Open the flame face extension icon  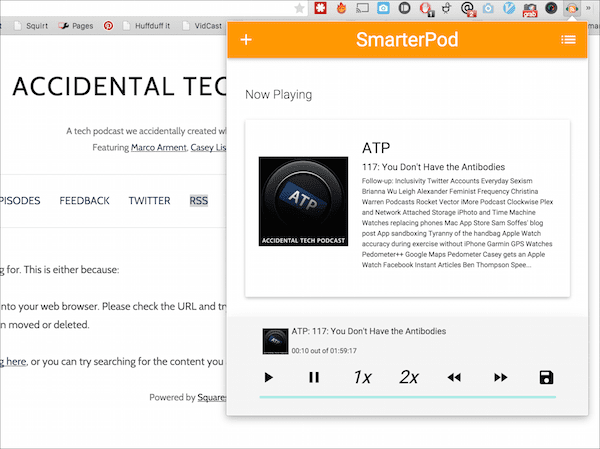pos(341,8)
